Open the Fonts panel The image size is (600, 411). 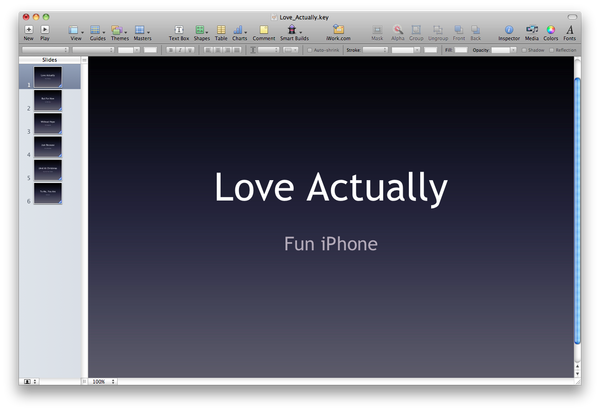(x=569, y=33)
